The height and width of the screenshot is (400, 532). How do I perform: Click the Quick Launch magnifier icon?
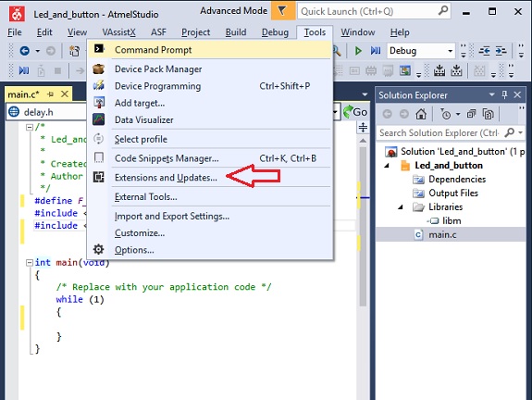click(443, 11)
